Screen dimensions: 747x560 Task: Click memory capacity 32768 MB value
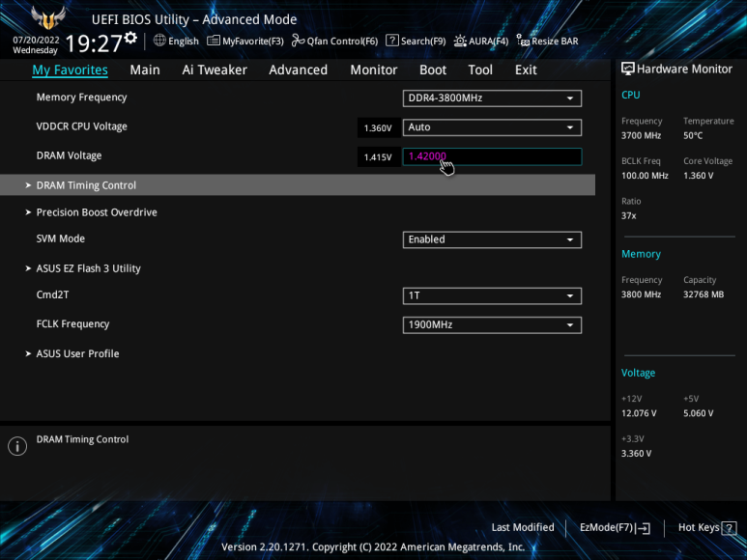click(x=704, y=294)
